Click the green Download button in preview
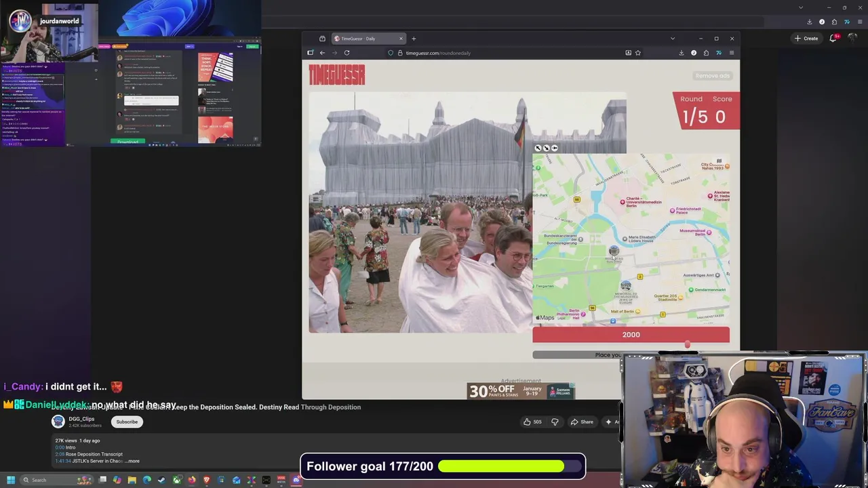This screenshot has width=868, height=488. [x=127, y=142]
